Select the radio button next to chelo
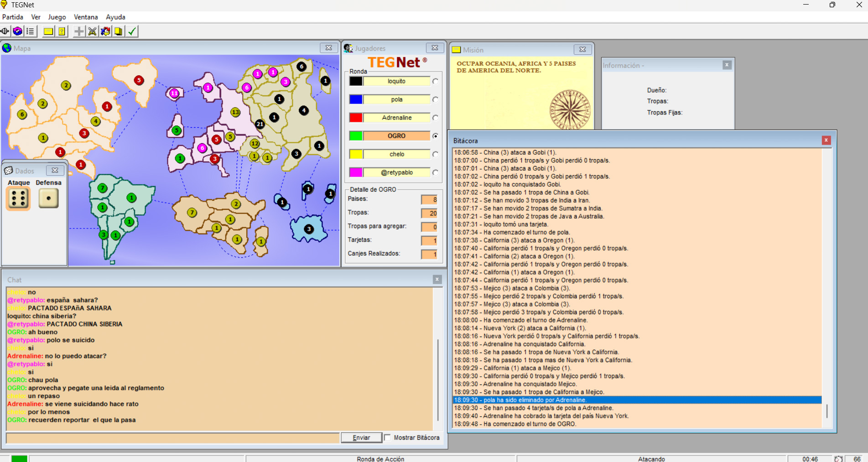Image resolution: width=868 pixels, height=462 pixels. pyautogui.click(x=435, y=154)
